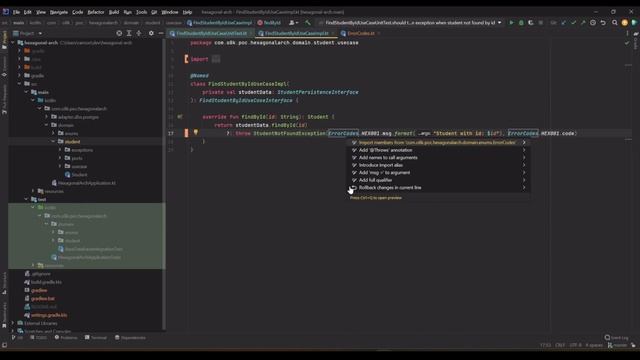Select Add full qualifier
Viewport: 640px width, 360px height.
click(438, 180)
